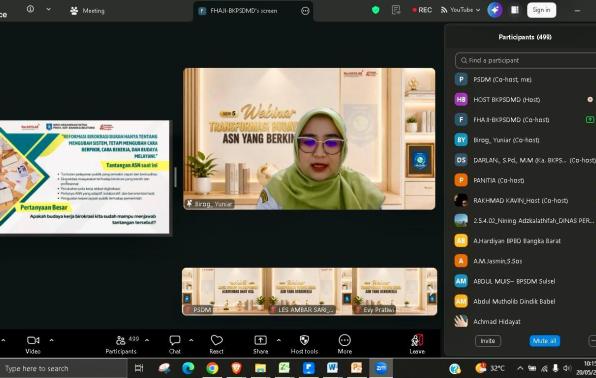This screenshot has height=378, width=596.
Task: Select Abdul Mutholib Dindik Babel row
Action: pos(525,301)
